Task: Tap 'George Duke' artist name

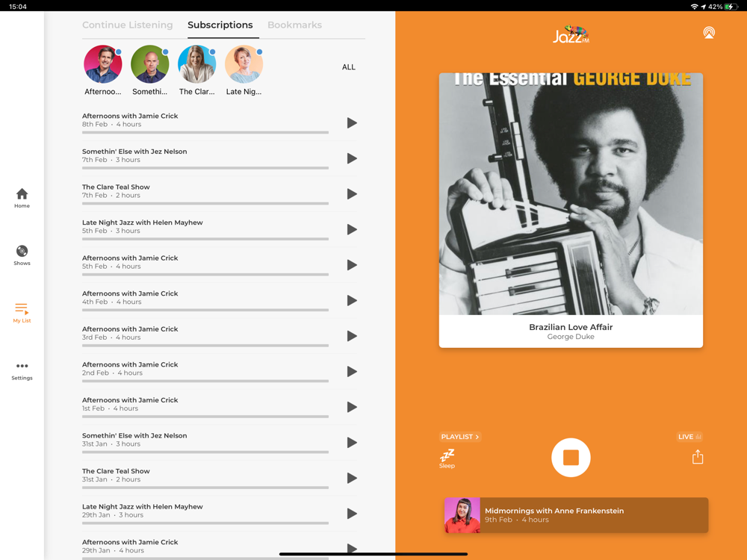Action: [571, 337]
